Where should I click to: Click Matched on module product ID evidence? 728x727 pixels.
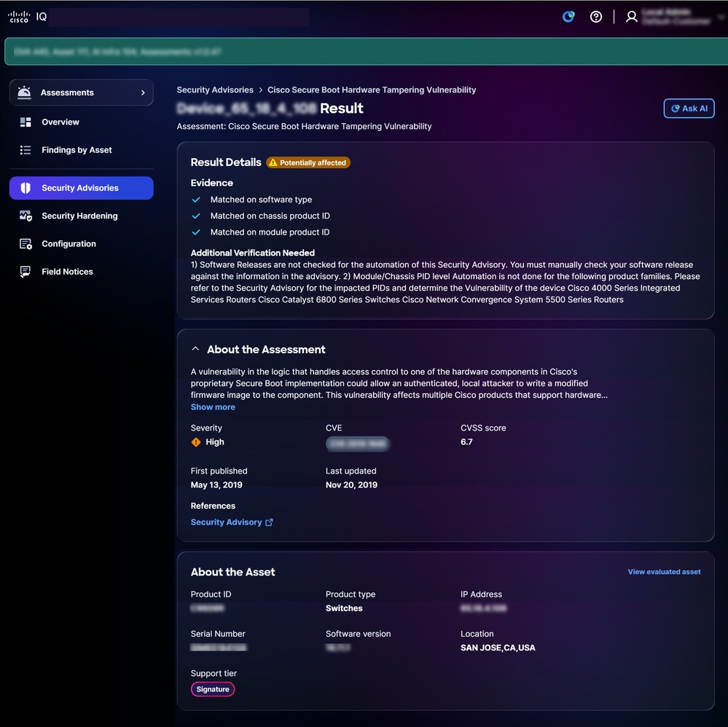tap(270, 232)
